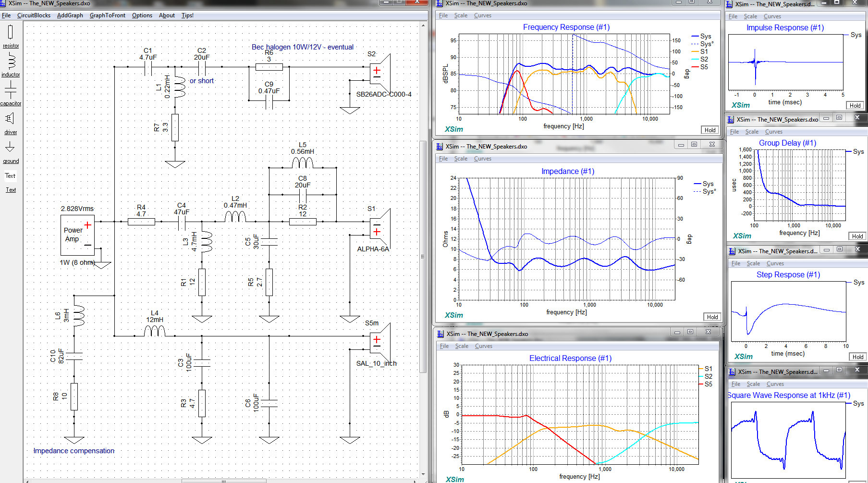868x483 pixels.
Task: Select capacitor C9 0.47uF in schematic
Action: (x=269, y=101)
